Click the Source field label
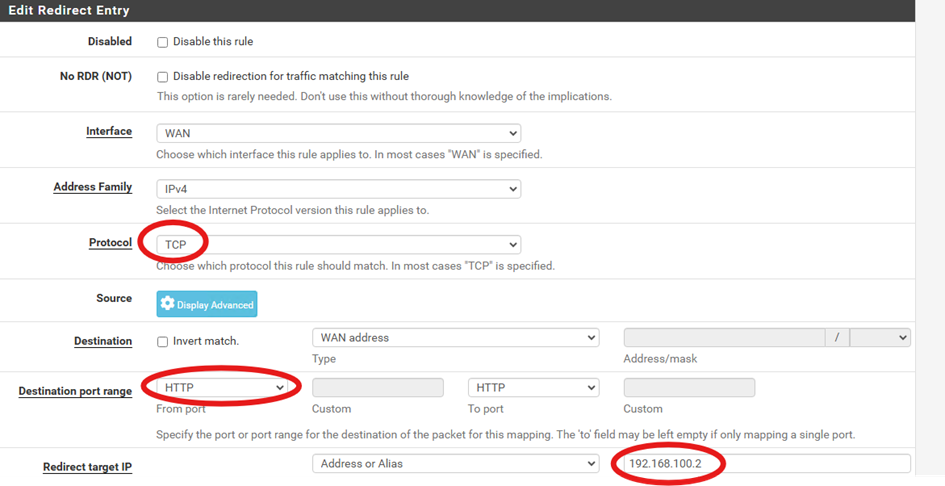The image size is (945, 486). 114,298
